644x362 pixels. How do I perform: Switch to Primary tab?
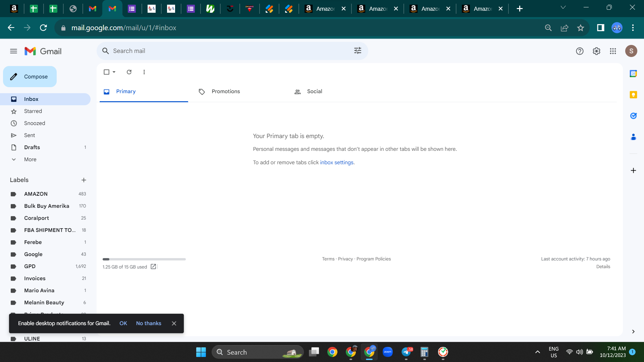click(144, 92)
